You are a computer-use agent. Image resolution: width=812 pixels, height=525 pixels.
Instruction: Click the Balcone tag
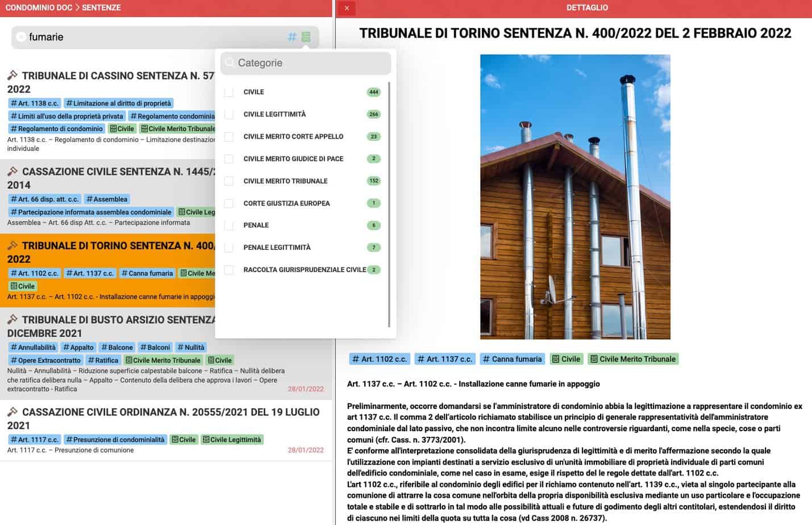(116, 347)
